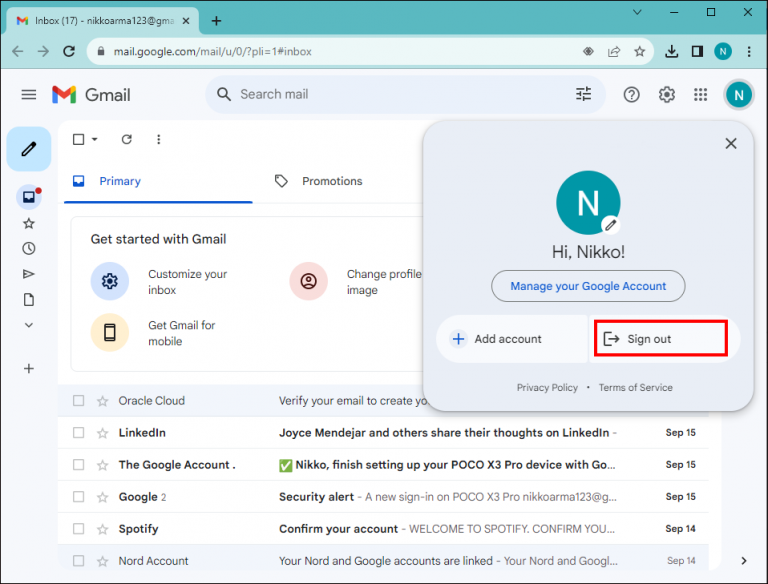768x584 pixels.
Task: Open Snoozed clock icon in sidebar
Action: pos(29,248)
